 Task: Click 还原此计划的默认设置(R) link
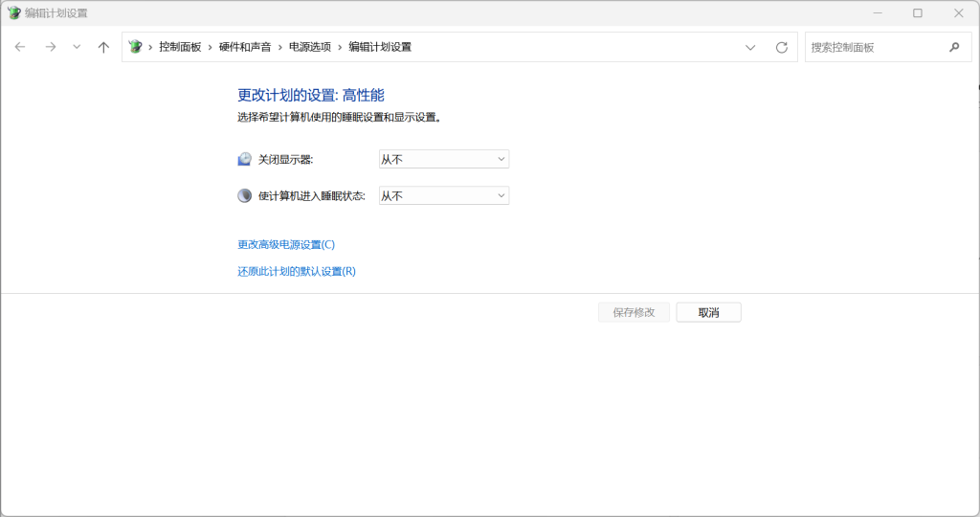click(297, 271)
